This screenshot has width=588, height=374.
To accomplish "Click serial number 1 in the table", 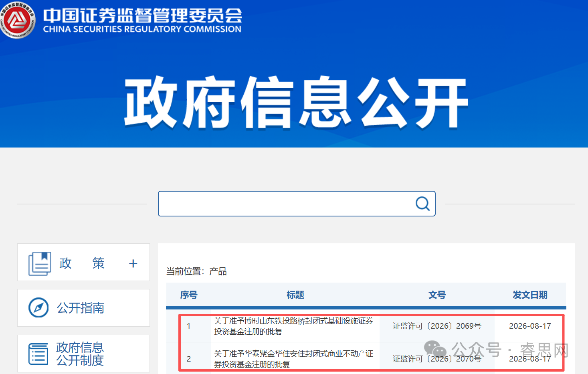I will (x=188, y=326).
